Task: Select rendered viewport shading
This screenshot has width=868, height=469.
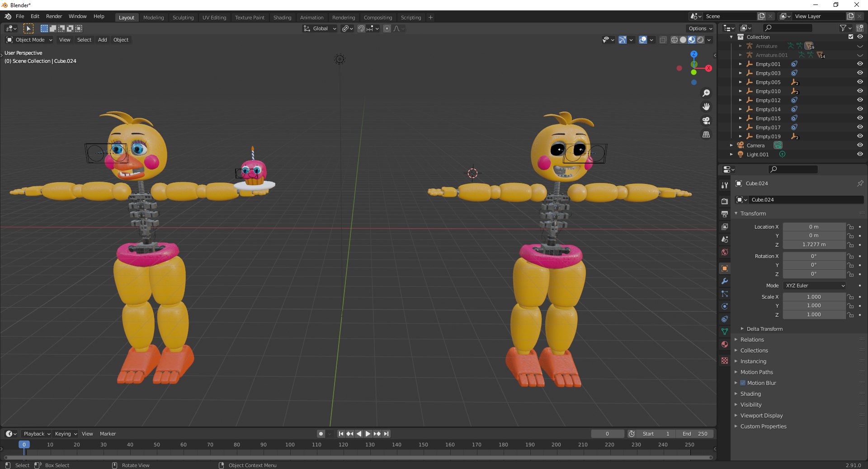Action: 700,40
